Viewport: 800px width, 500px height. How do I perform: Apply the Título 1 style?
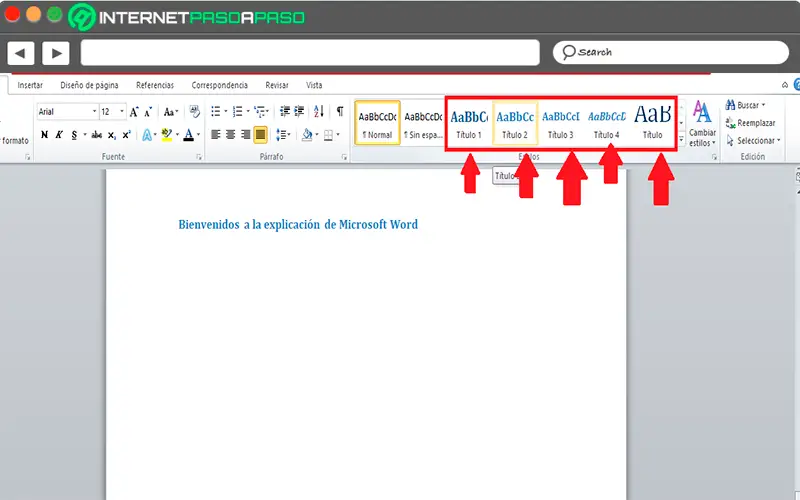point(469,123)
